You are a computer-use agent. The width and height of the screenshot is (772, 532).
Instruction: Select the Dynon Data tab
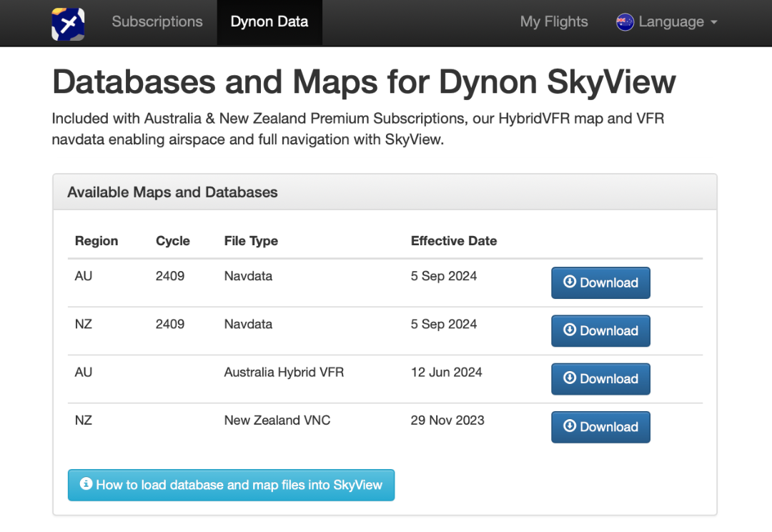pyautogui.click(x=269, y=22)
